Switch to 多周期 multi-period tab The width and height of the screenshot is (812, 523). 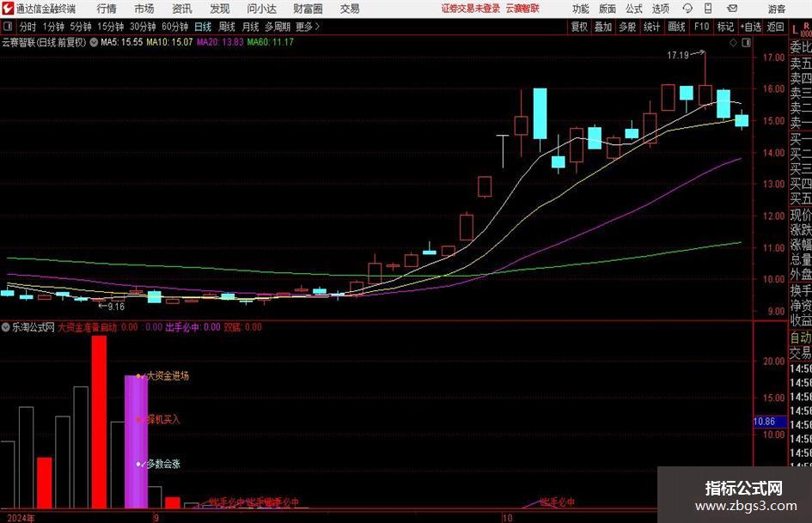point(278,27)
